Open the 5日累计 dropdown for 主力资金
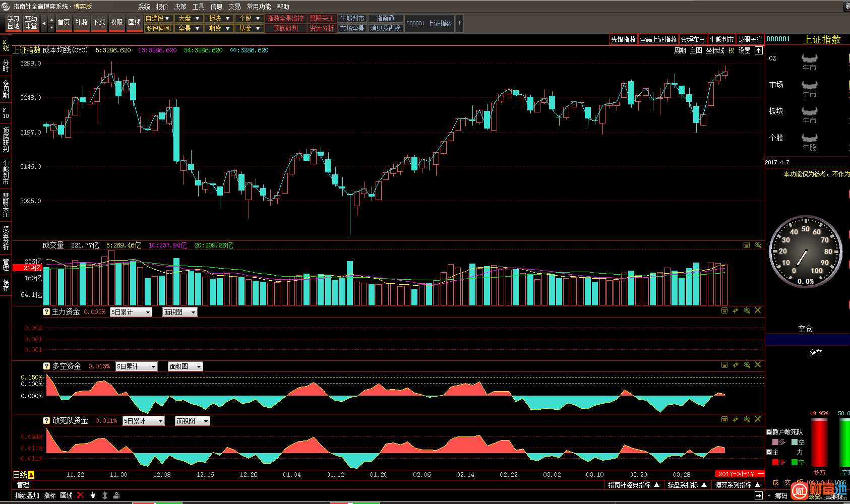Screen dimensions: 850x504 point(131,312)
